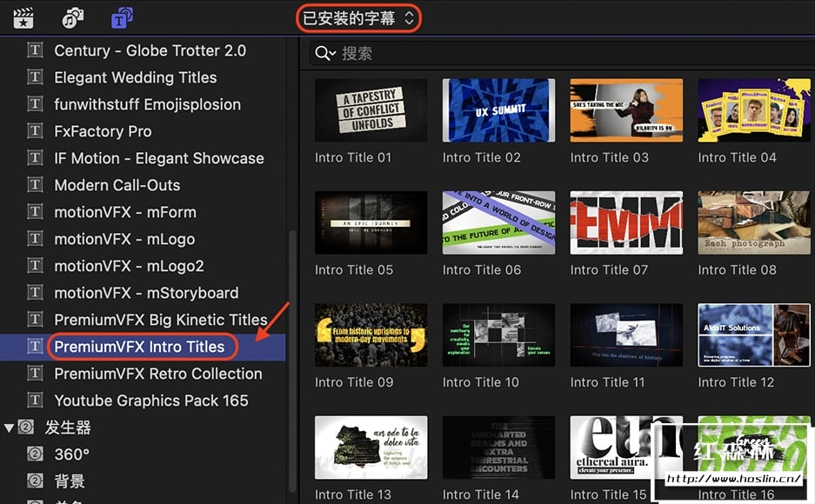Click the T icon beside IF Motion - Elegant Showcase
The width and height of the screenshot is (815, 504).
(35, 158)
